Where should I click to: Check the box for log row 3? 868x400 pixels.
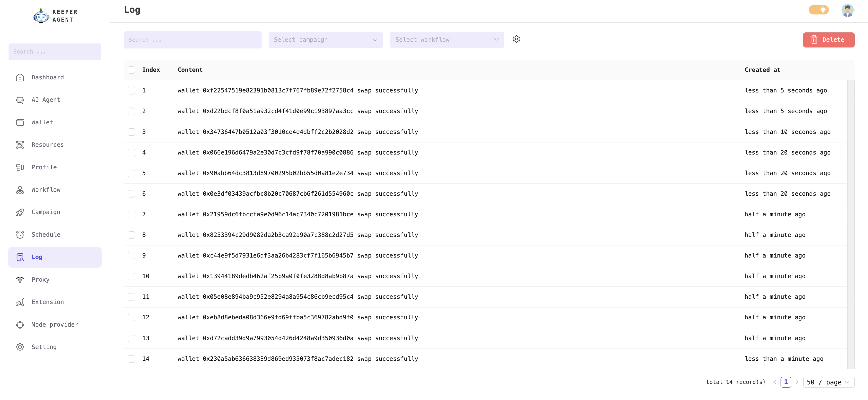tap(131, 132)
